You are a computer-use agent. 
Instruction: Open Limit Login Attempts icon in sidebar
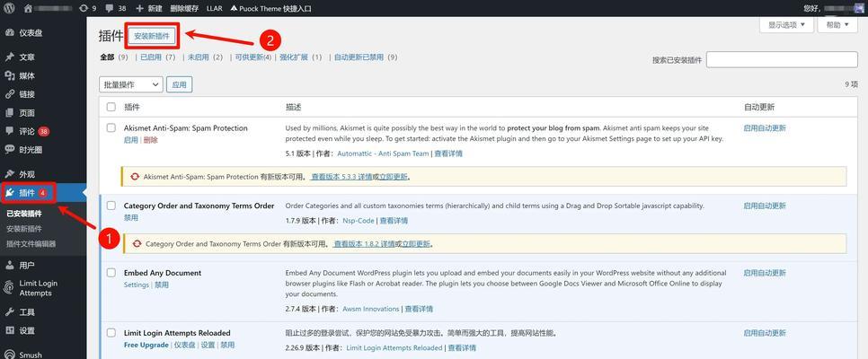pos(9,287)
